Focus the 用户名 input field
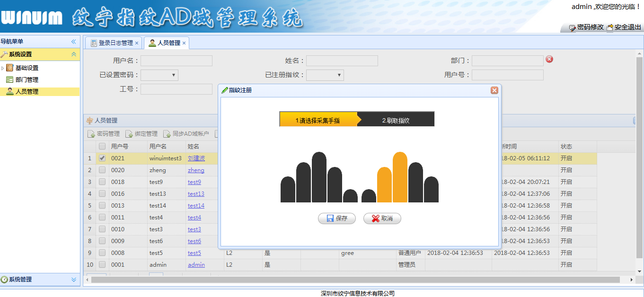Screen dimensions: 644x297 pos(176,61)
